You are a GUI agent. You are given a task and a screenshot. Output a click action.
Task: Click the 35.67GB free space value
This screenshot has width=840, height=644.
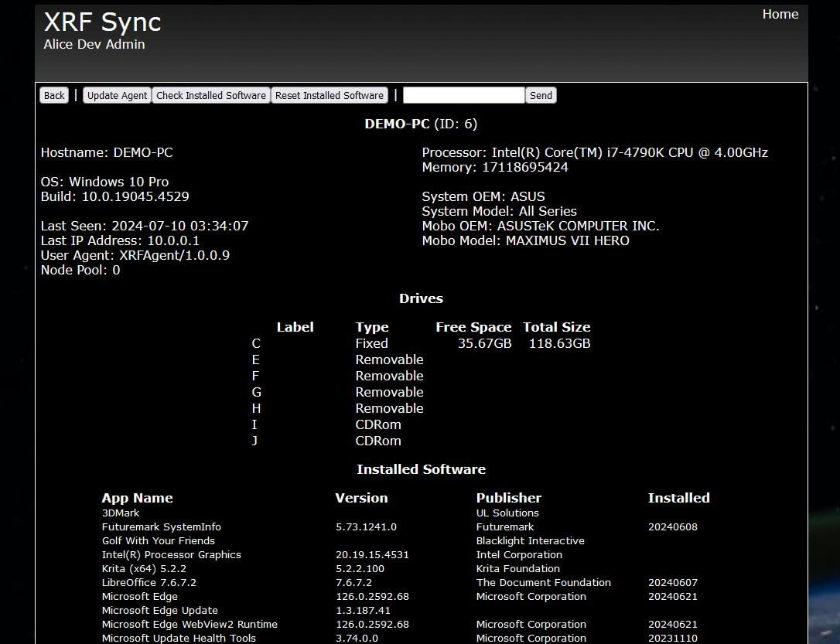coord(484,344)
